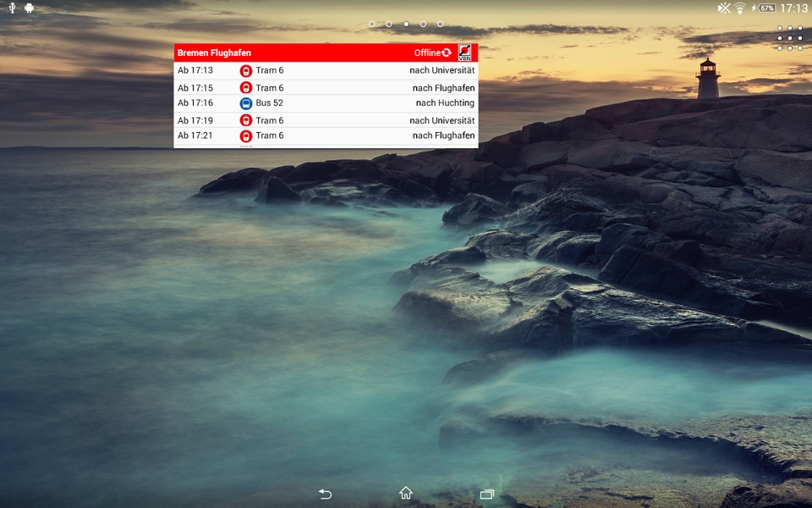Select the "Ab 17:16" departure time
This screenshot has height=508, width=812.
(195, 102)
